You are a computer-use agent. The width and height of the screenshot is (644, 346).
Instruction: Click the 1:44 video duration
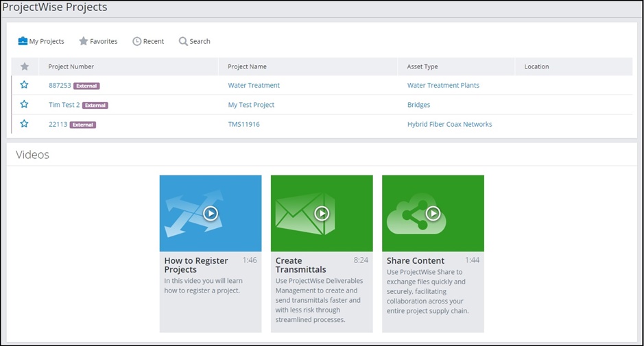pyautogui.click(x=473, y=260)
